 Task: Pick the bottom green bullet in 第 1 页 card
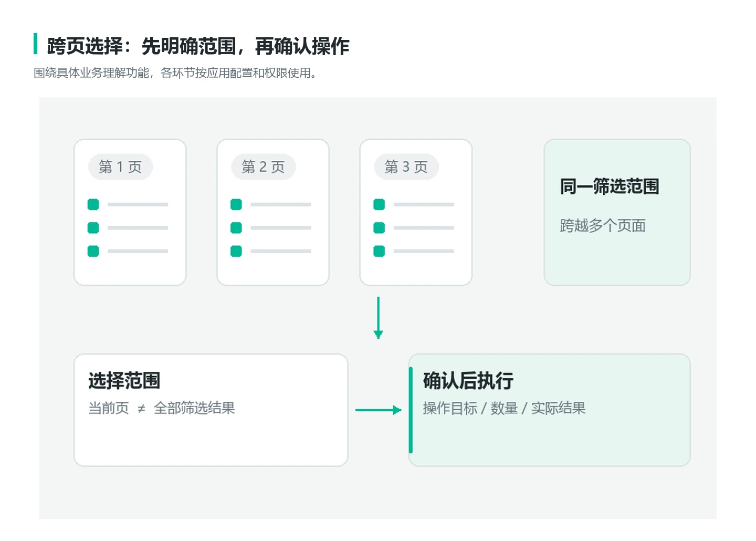pos(93,251)
